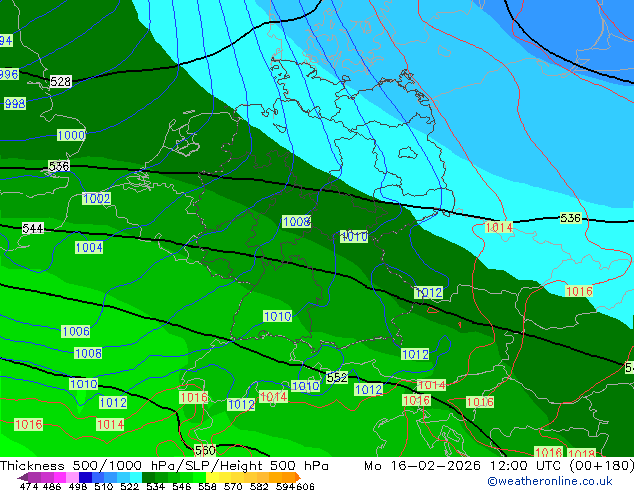Screen dimensions: 634x490
Task: Click the legend value 570
Action: coord(233,486)
